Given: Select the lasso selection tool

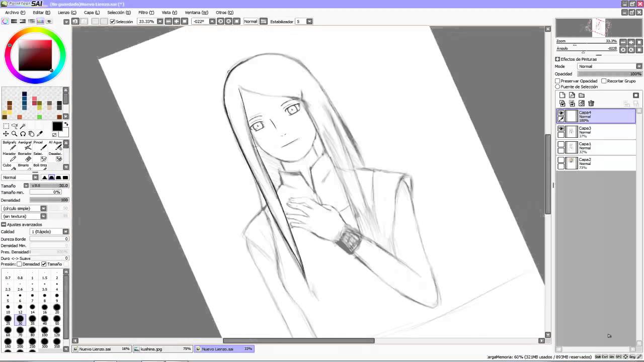Looking at the screenshot, I should [x=15, y=126].
